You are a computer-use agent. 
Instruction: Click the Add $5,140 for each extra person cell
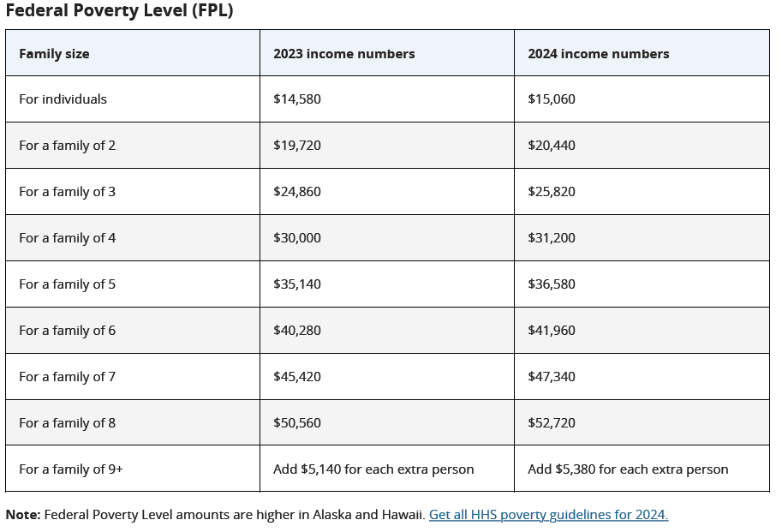point(373,469)
